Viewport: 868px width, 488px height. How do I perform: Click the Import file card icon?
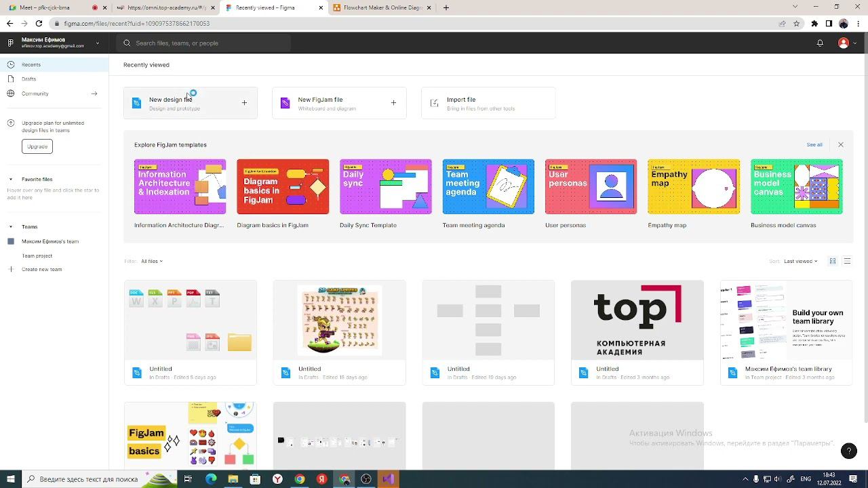[435, 103]
